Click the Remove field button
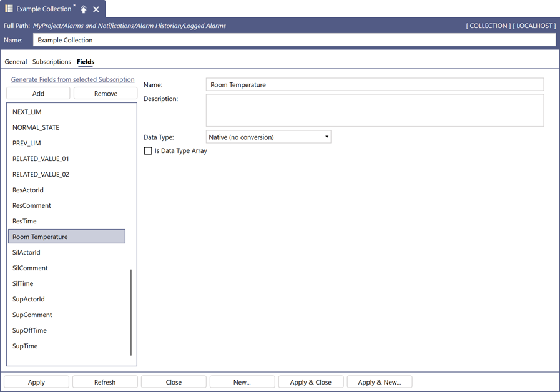Screen dimensions: 560x392 click(x=106, y=94)
